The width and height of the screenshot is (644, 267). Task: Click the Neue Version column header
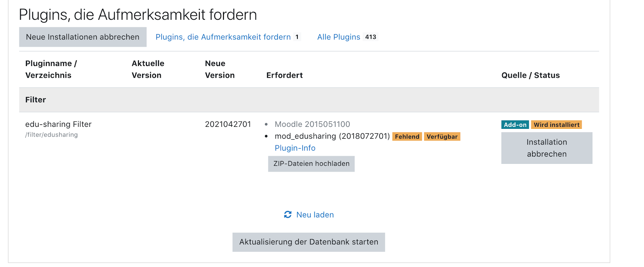pos(220,69)
